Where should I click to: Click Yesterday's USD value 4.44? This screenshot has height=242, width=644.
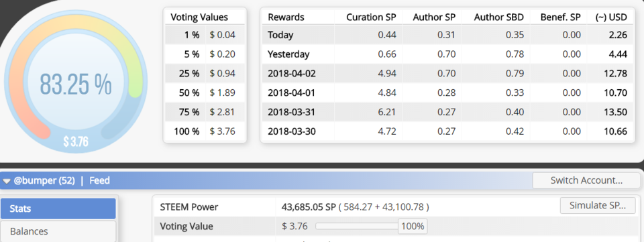click(x=618, y=54)
